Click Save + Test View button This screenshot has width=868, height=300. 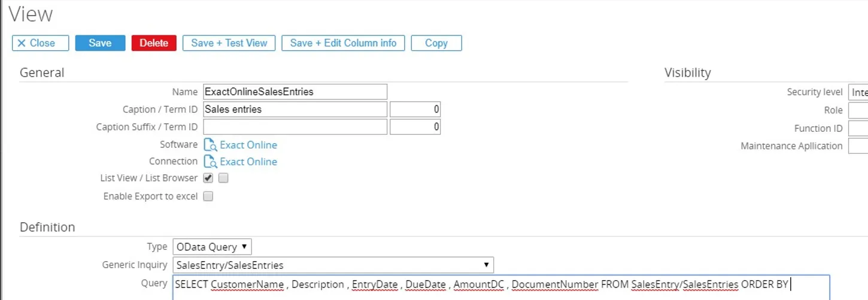click(229, 43)
